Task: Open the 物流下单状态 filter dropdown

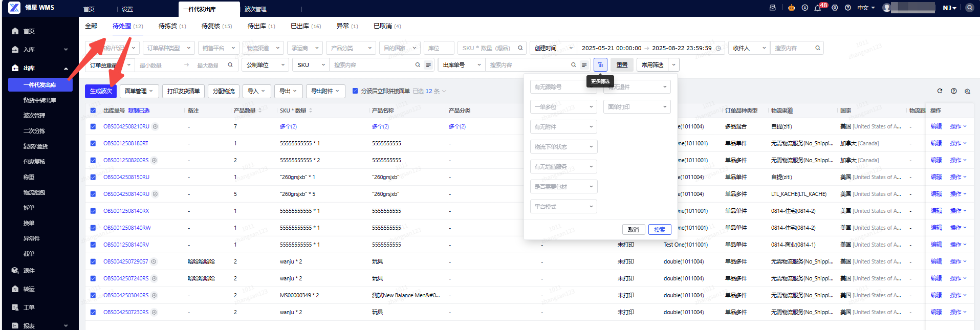Action: tap(563, 147)
